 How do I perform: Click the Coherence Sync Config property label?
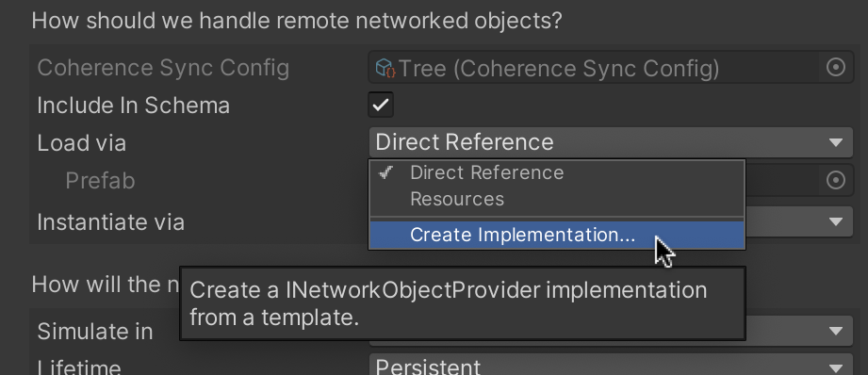point(163,68)
